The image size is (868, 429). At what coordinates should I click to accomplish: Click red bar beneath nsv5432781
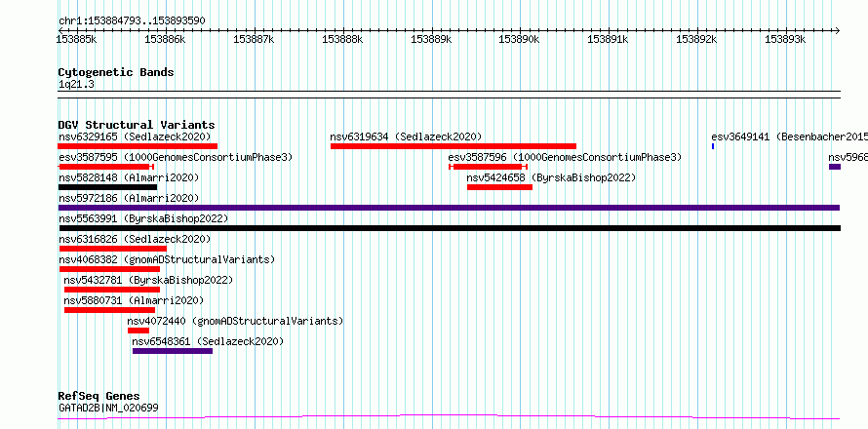point(112,290)
